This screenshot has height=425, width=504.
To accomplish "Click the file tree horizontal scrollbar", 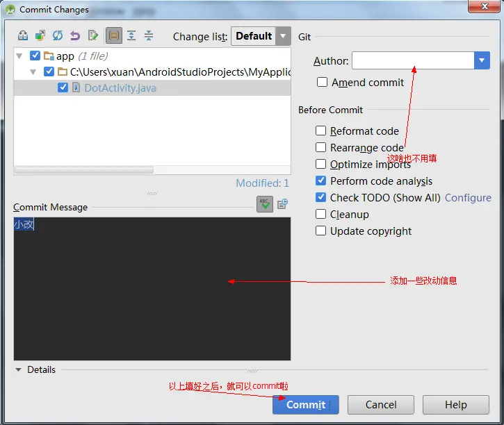I will (84, 170).
